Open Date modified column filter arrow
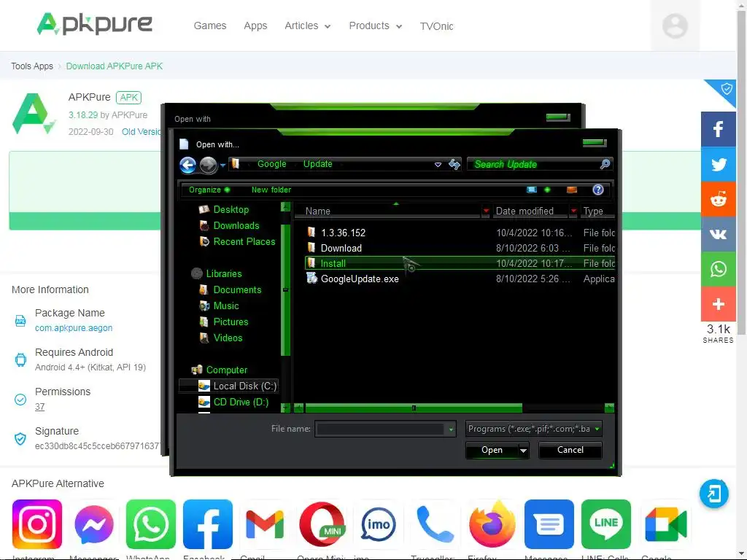Image resolution: width=747 pixels, height=560 pixels. pyautogui.click(x=573, y=211)
